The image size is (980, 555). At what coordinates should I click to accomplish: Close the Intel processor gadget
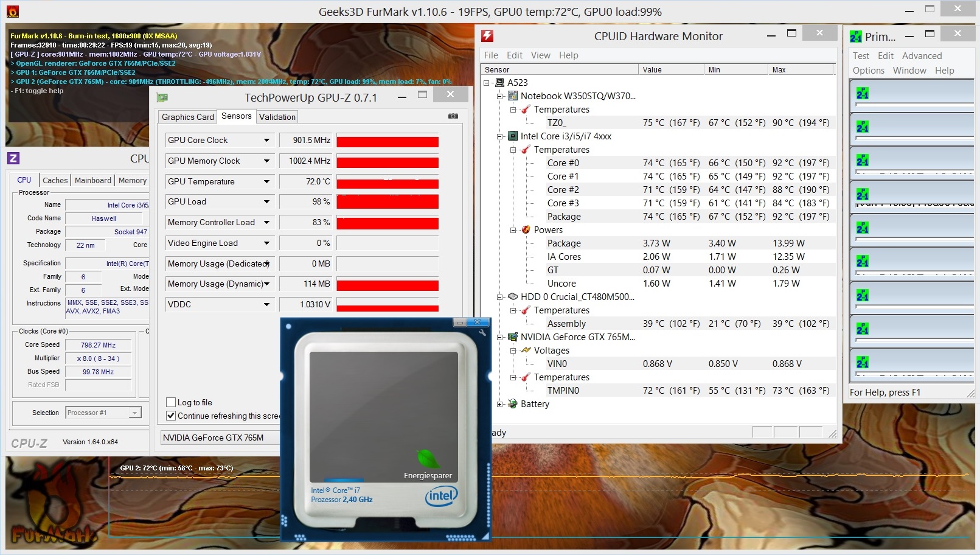pos(478,322)
